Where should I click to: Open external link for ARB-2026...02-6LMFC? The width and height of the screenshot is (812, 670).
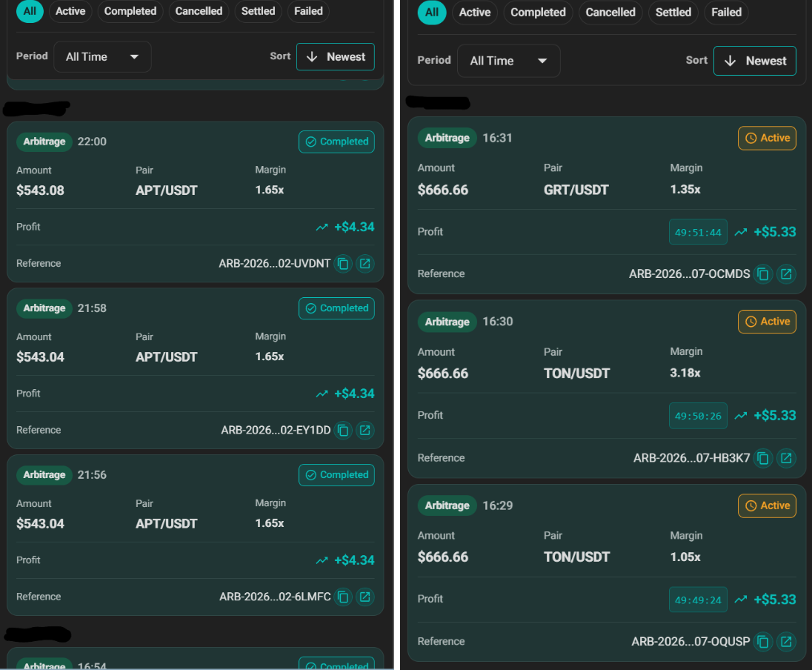tap(365, 597)
